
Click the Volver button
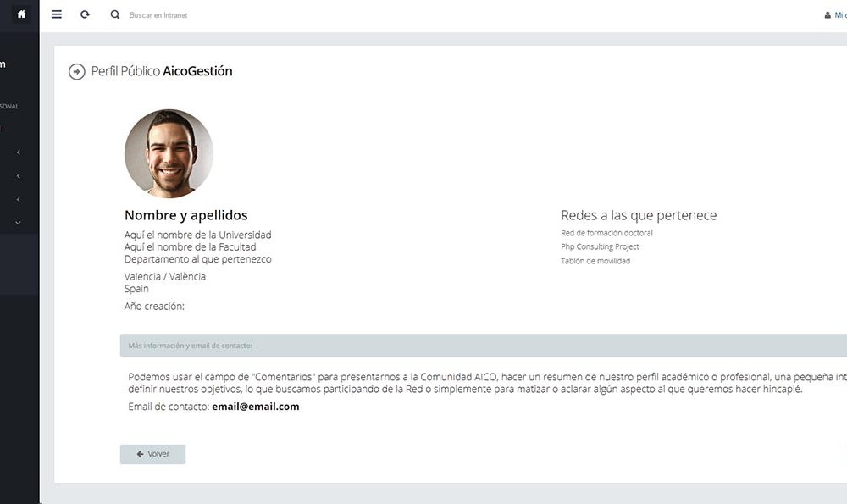click(152, 454)
